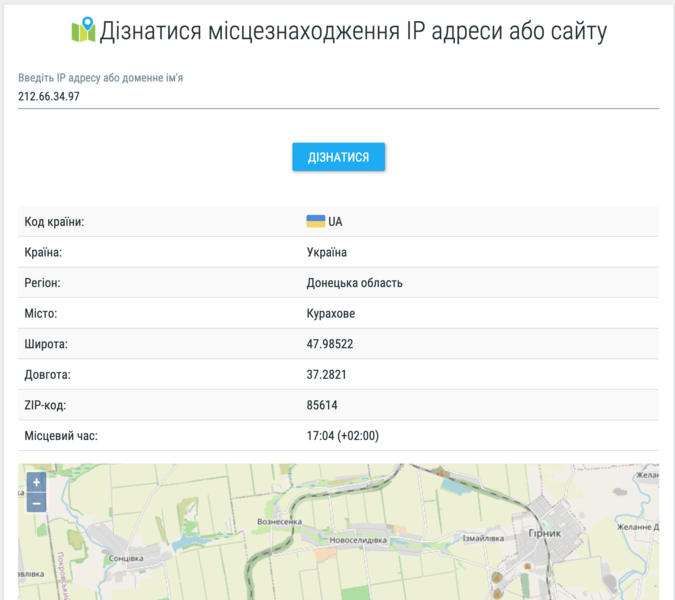The image size is (675, 600).
Task: Click the Ukraine flag icon
Action: tap(316, 221)
